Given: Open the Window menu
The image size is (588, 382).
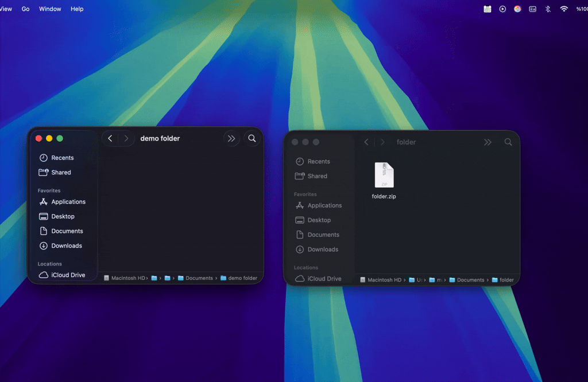Looking at the screenshot, I should 50,9.
